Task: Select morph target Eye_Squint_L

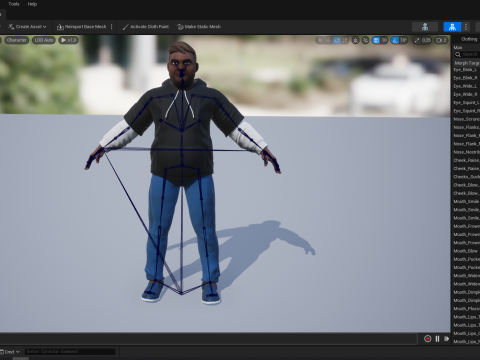Action: (466, 102)
